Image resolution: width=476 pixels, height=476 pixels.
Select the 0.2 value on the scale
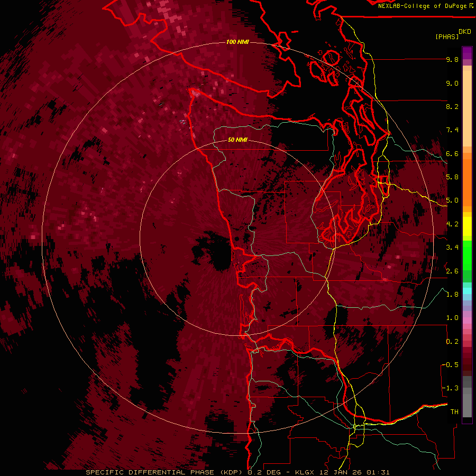[452, 342]
